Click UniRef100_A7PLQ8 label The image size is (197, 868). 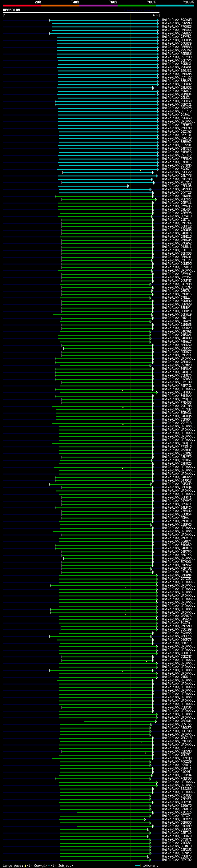176,186
